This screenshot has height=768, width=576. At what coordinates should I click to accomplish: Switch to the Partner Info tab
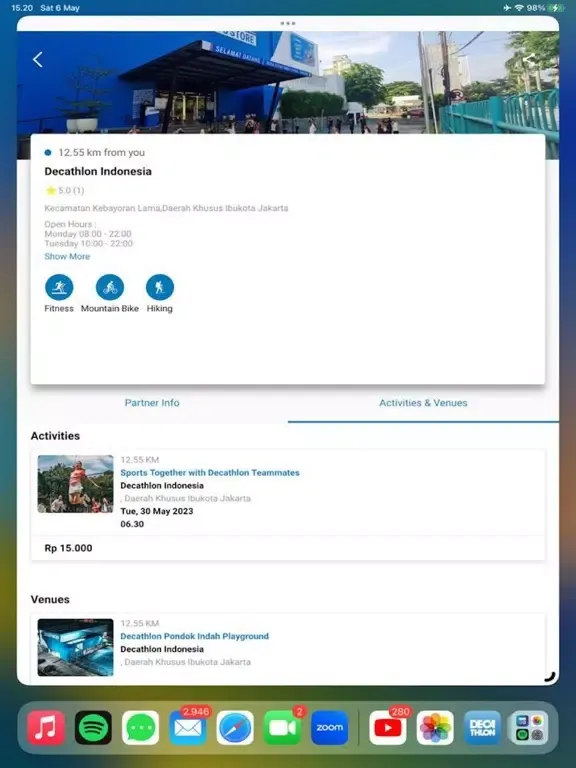152,403
